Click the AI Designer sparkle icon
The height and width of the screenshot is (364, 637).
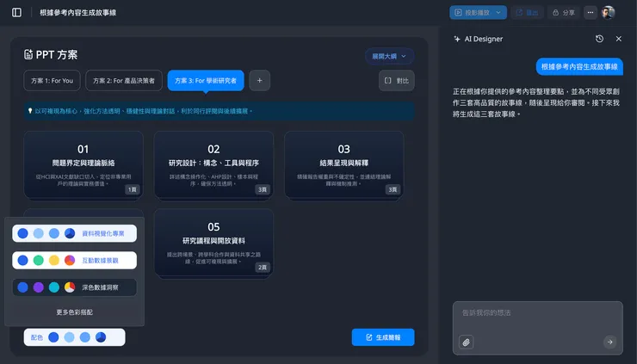(x=457, y=39)
